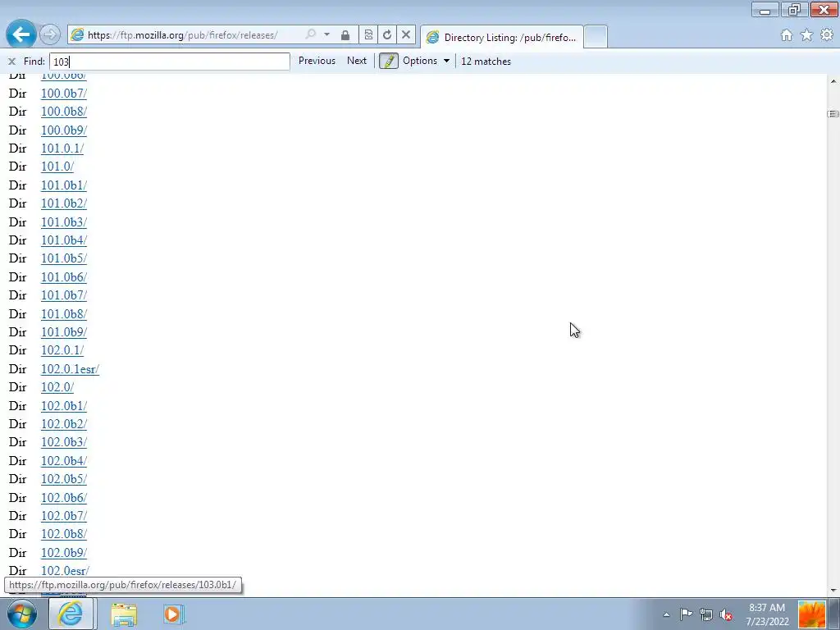Click the page scrollbar down arrow
This screenshot has height=630, width=840.
coord(833,591)
